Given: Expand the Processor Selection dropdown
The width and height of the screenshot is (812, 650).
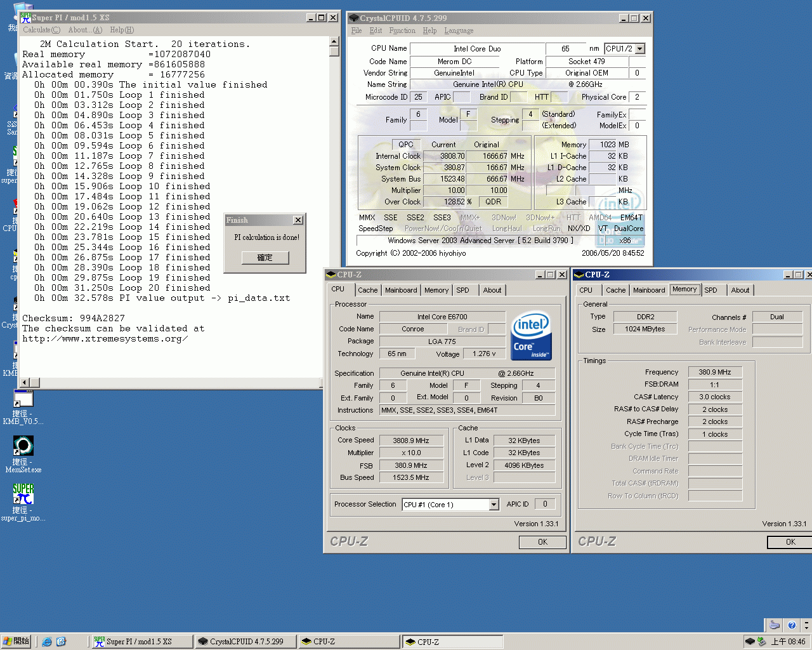Looking at the screenshot, I should [x=494, y=505].
